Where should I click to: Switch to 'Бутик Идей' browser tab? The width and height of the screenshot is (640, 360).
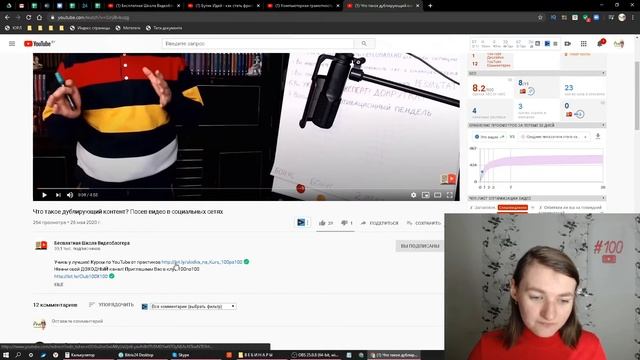click(x=223, y=6)
